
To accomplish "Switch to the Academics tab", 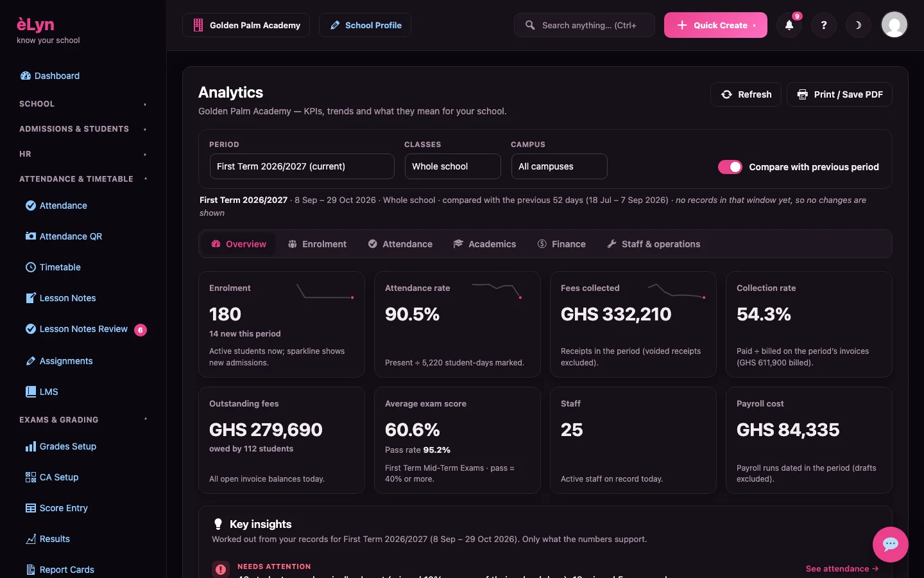I will [484, 244].
